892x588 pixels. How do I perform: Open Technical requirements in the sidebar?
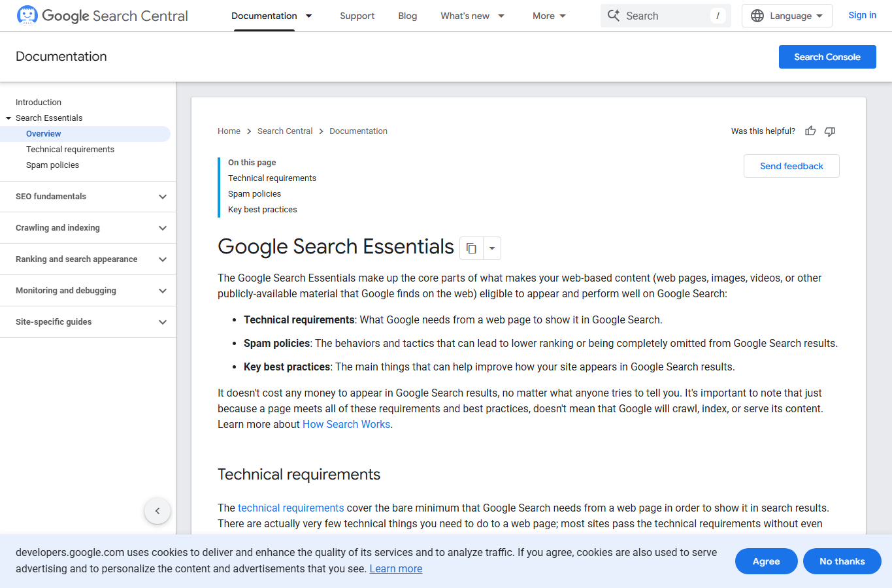tap(70, 150)
